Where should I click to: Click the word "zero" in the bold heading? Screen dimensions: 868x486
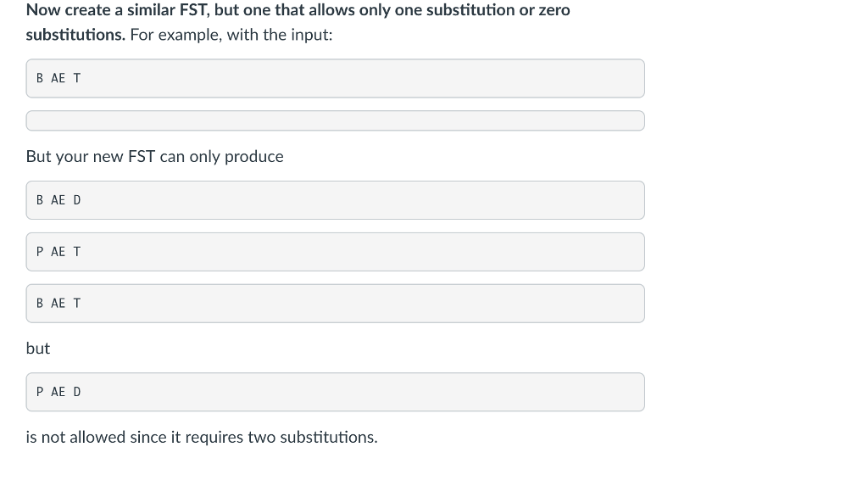coord(554,10)
